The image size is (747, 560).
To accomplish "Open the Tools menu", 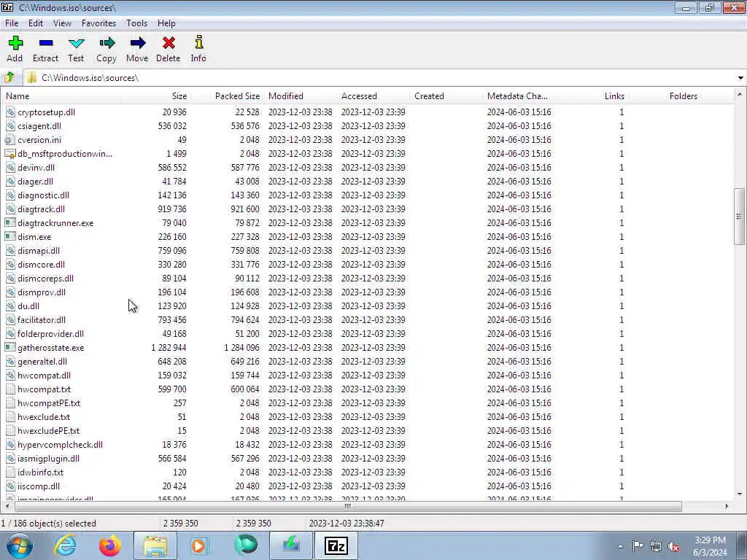I will 136,23.
